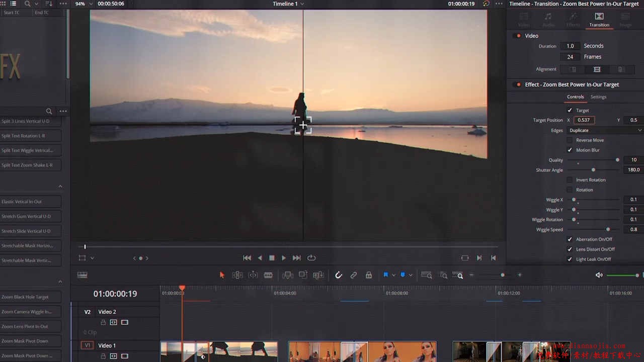This screenshot has height=362, width=644.
Task: Toggle the Video transition enable switch
Action: pyautogui.click(x=518, y=36)
